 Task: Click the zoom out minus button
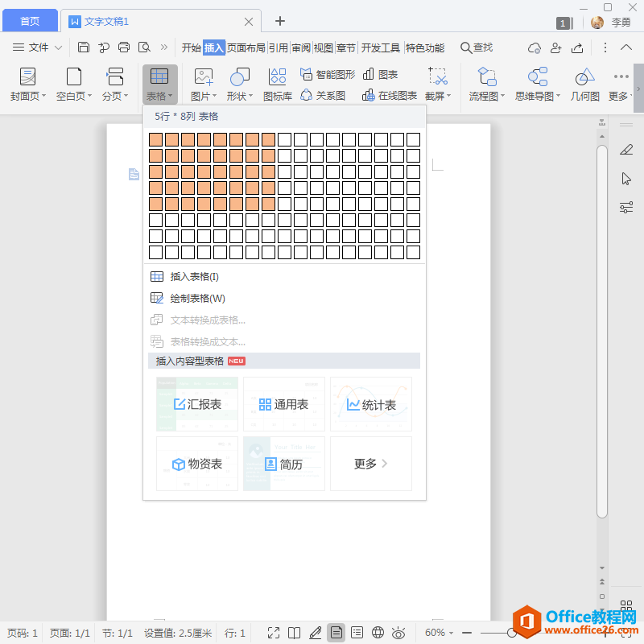coord(467,633)
